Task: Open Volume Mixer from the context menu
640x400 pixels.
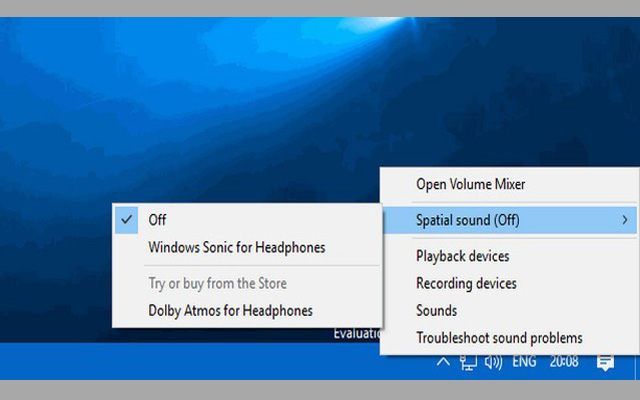Action: click(470, 184)
